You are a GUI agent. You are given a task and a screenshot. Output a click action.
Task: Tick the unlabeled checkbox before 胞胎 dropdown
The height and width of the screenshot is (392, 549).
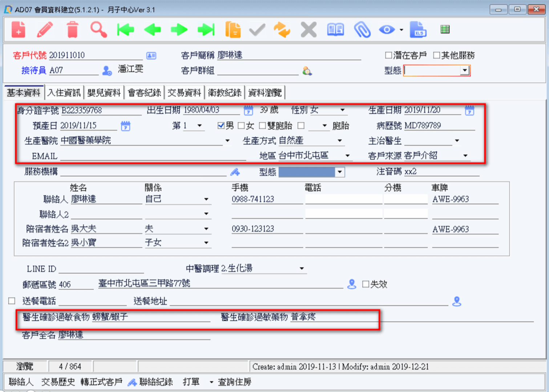(301, 126)
